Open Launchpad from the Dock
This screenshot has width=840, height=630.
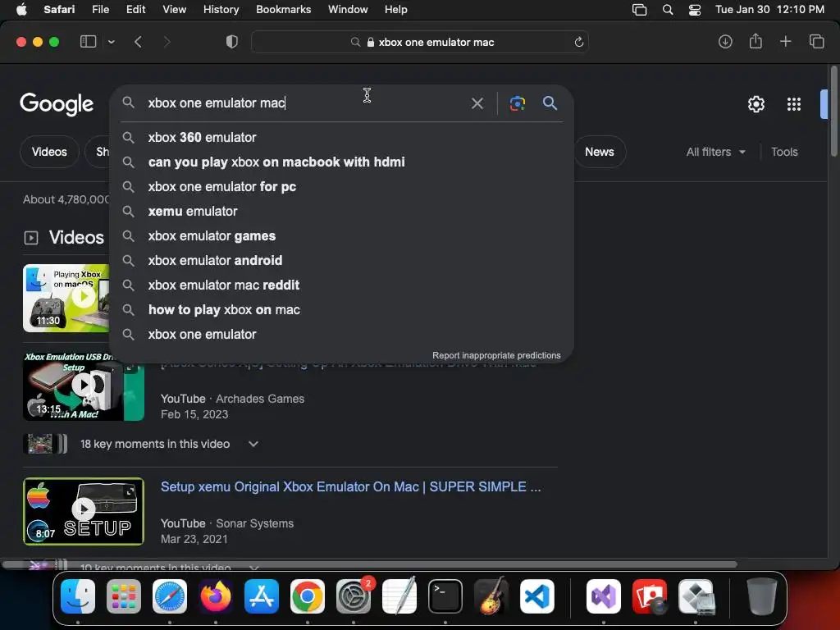pos(124,596)
